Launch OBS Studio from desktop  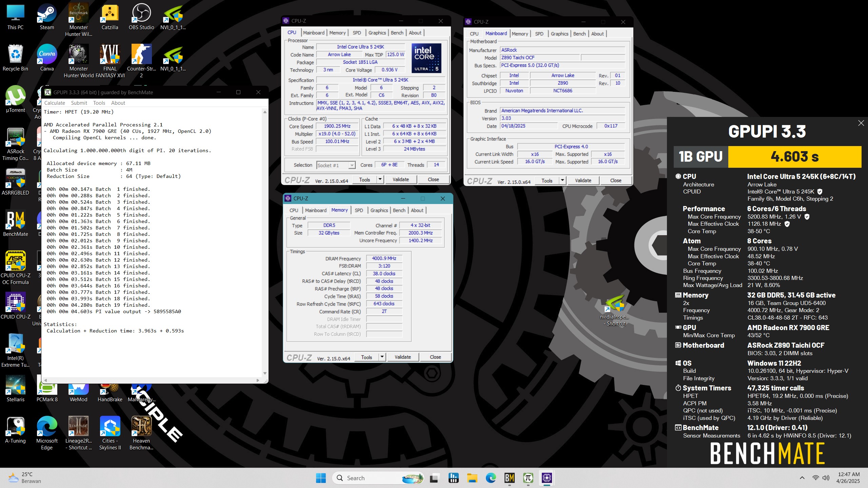coord(141,17)
